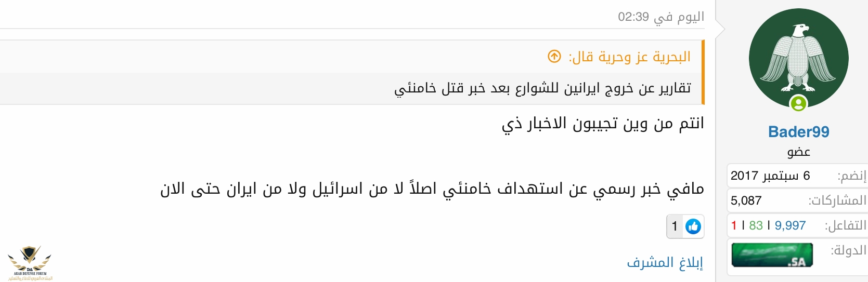Screen dimensions: 868x282
Task: Click the like count number 1
Action: (675, 226)
